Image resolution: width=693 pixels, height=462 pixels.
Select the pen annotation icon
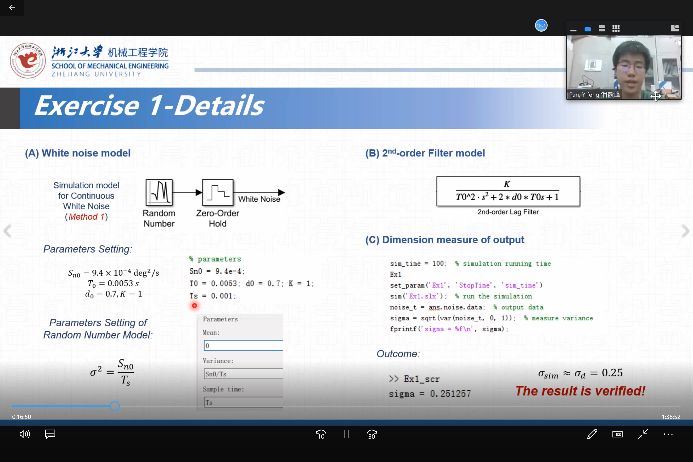(592, 434)
